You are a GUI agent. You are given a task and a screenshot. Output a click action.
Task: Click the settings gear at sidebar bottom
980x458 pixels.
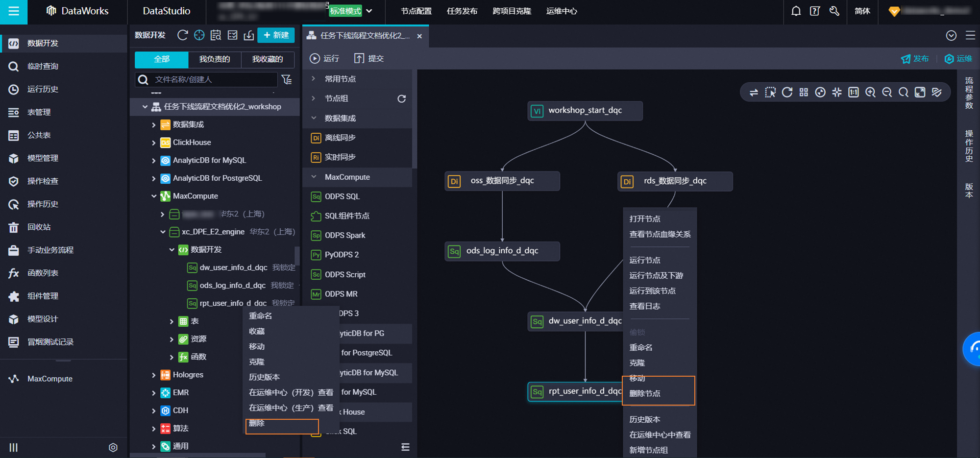113,447
